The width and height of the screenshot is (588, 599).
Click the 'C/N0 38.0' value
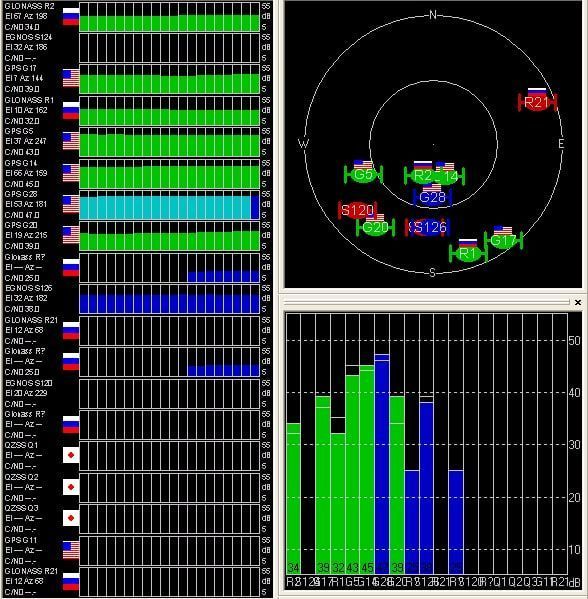[22, 309]
